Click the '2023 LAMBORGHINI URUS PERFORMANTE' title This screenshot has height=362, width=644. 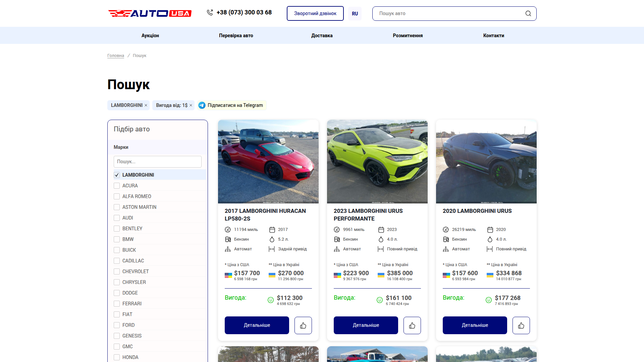(x=368, y=215)
